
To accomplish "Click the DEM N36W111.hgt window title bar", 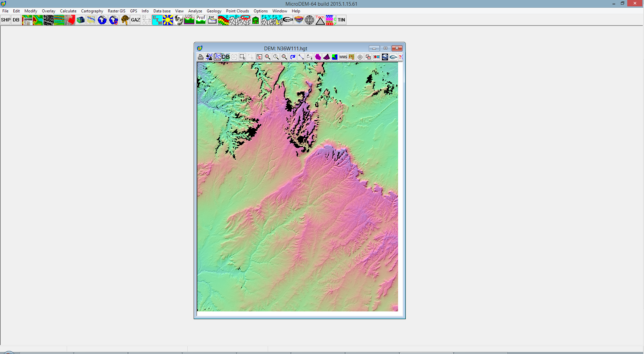I will click(285, 48).
